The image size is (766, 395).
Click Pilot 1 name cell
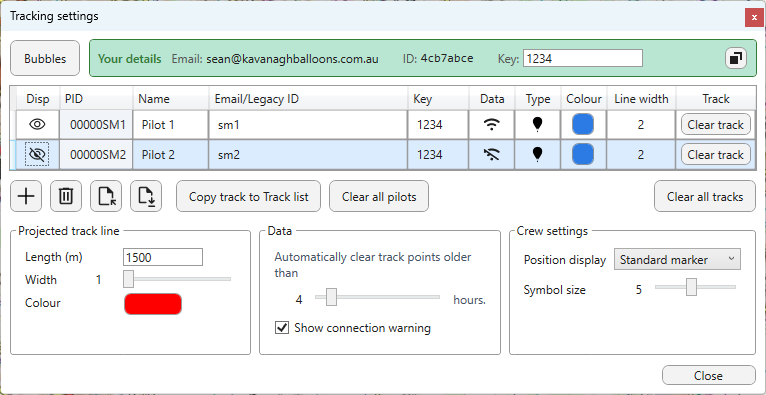click(171, 125)
